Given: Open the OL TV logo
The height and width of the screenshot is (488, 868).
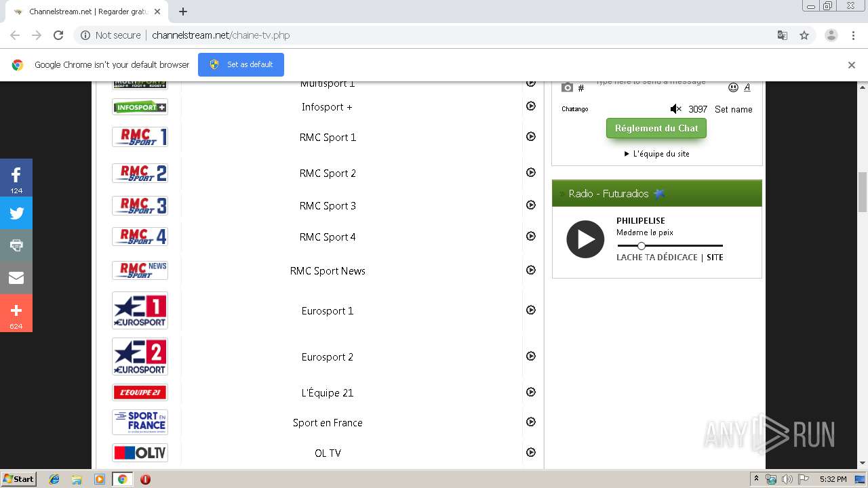Looking at the screenshot, I should click(140, 453).
